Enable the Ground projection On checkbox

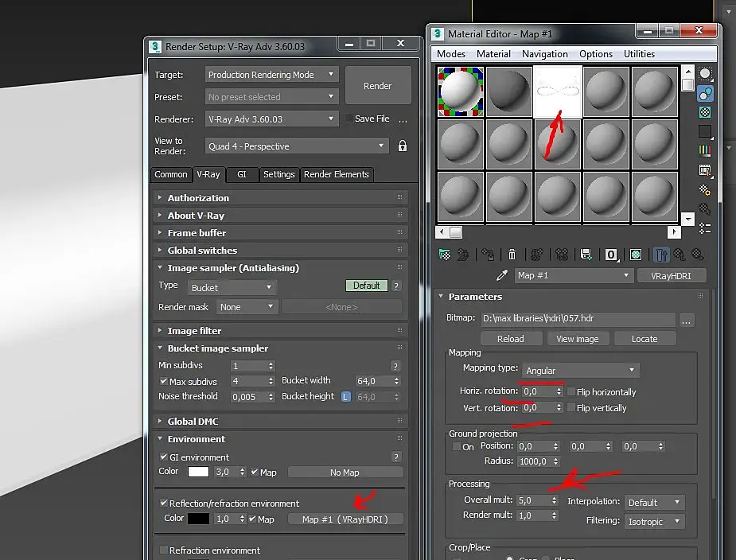point(456,446)
